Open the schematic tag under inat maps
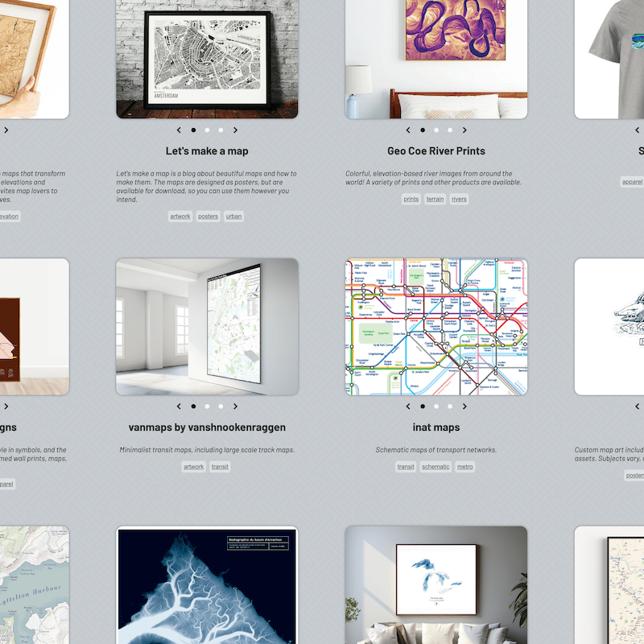This screenshot has height=644, width=644. point(436,467)
